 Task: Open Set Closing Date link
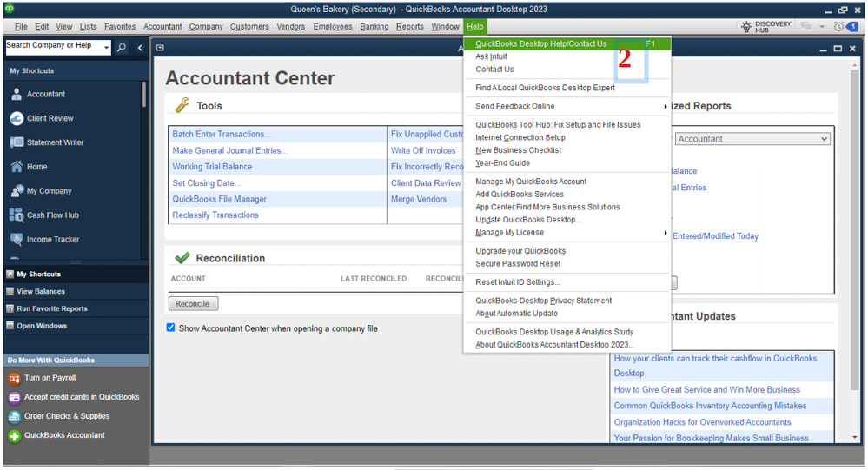[206, 183]
